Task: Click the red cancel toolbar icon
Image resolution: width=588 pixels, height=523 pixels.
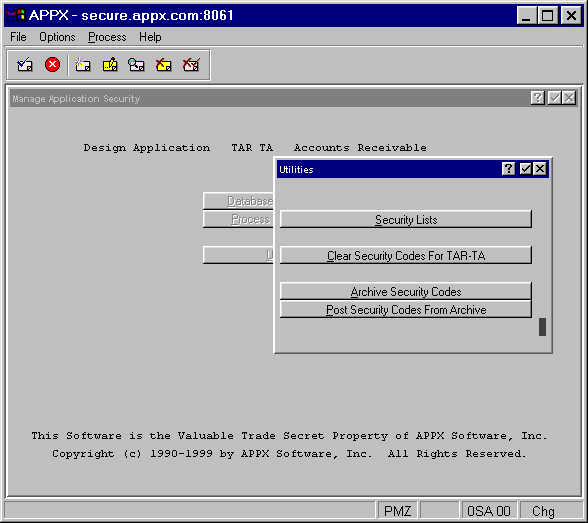Action: (x=52, y=64)
